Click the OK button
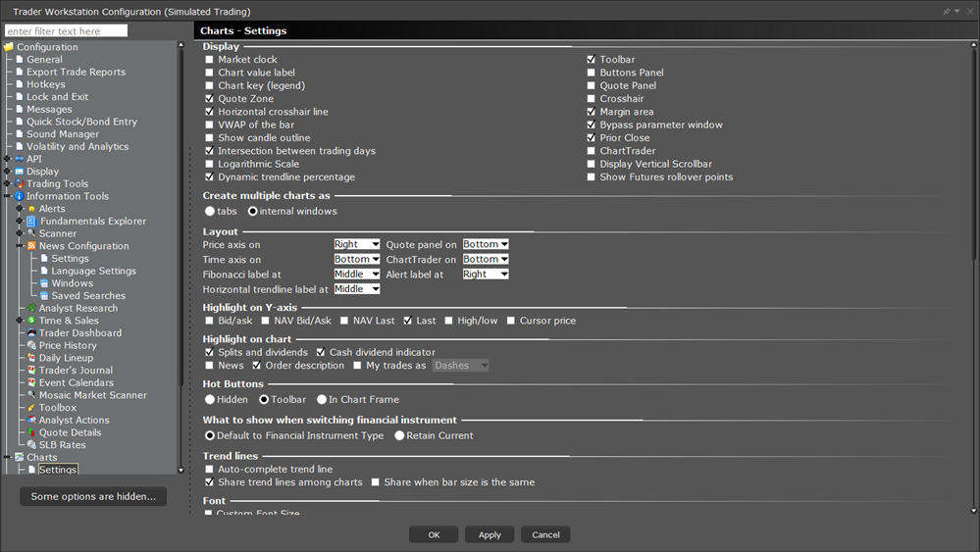Screen dimensions: 980x552 (x=434, y=534)
